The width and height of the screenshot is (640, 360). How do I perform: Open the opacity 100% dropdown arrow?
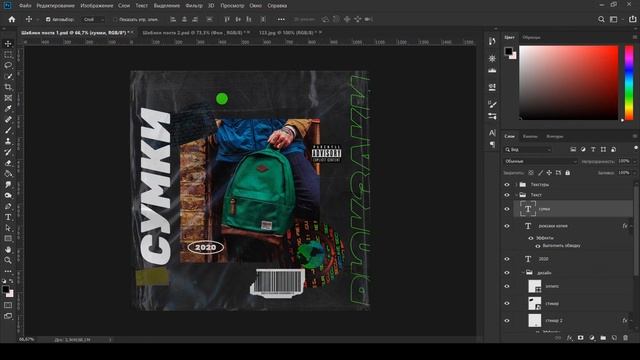635,162
